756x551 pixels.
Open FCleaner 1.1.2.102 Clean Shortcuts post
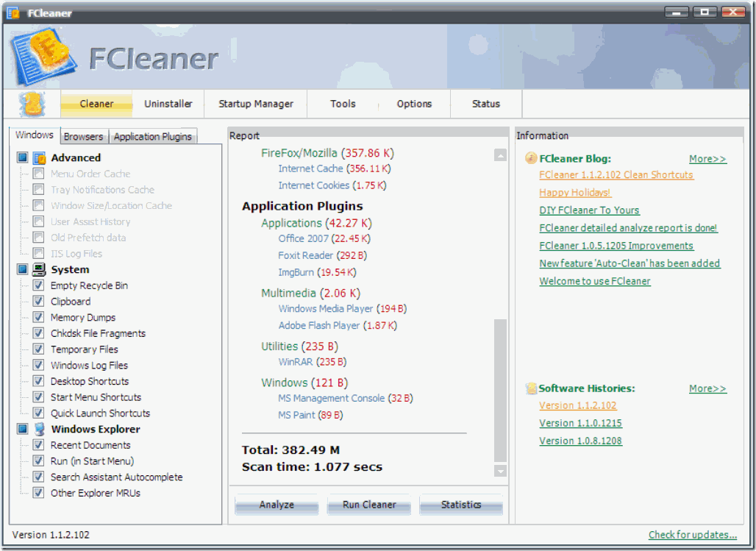616,174
